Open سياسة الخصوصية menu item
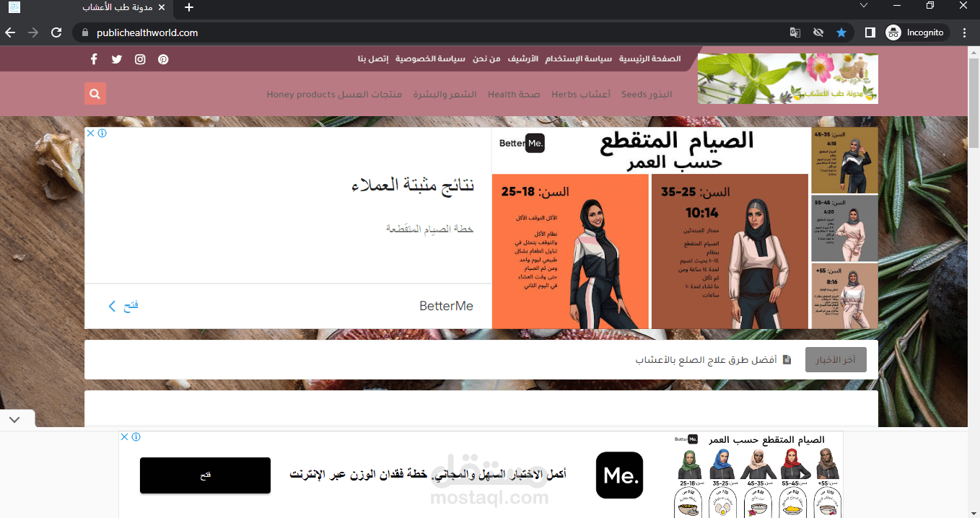Viewport: 980px width, 518px height. pyautogui.click(x=430, y=58)
